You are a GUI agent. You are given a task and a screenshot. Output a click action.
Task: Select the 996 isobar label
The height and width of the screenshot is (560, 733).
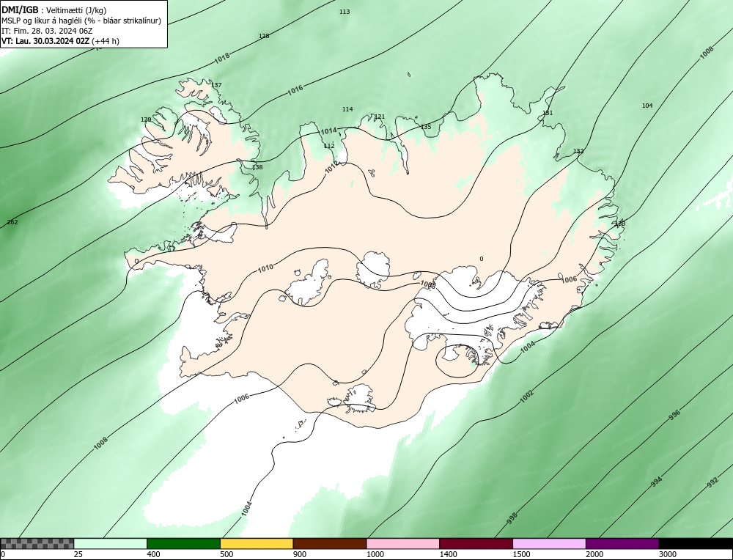coord(674,415)
